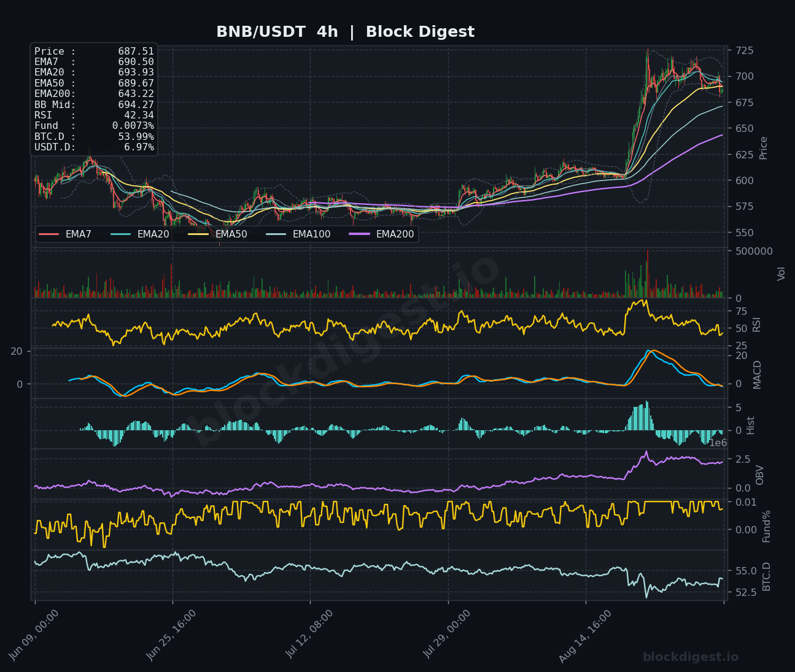Select the 75 tick on the RSI axis

coord(741,312)
